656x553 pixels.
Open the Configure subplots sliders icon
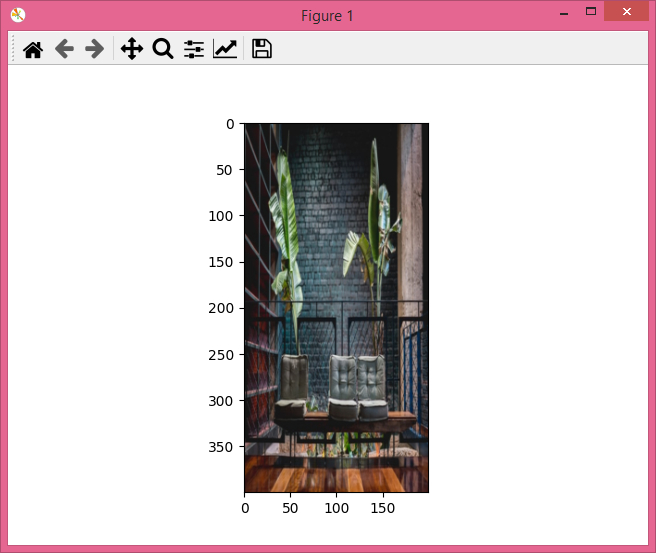click(x=194, y=49)
